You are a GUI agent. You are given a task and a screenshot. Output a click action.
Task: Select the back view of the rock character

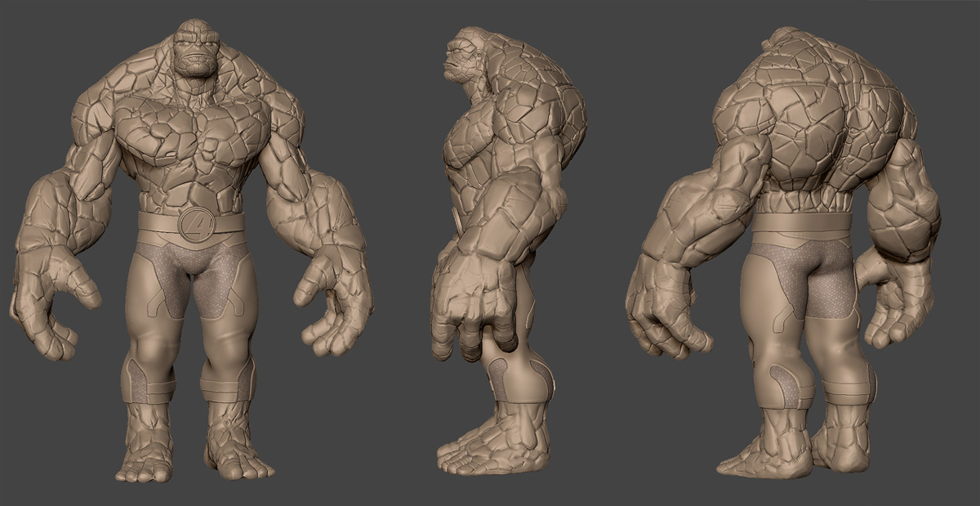782,252
